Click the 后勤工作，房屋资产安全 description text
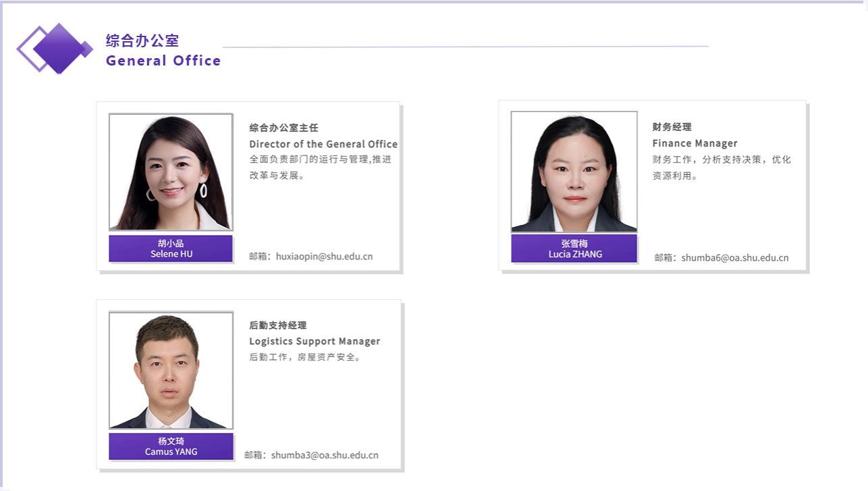 pos(306,357)
